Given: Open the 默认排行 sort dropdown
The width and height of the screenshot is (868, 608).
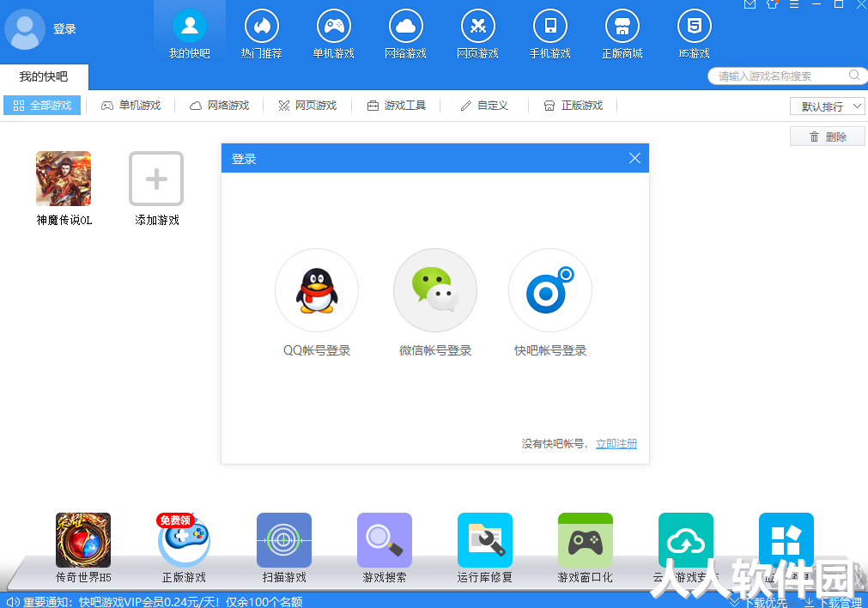Looking at the screenshot, I should pos(827,106).
